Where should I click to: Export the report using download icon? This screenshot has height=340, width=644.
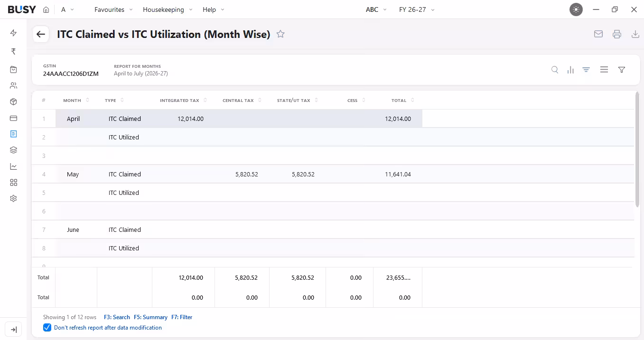click(x=635, y=34)
